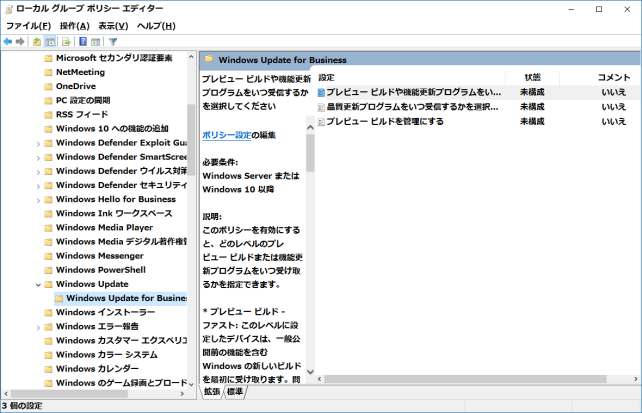Viewport: 642px width, 413px height.
Task: Toggle the action pane toolbar icon
Action: coord(95,42)
